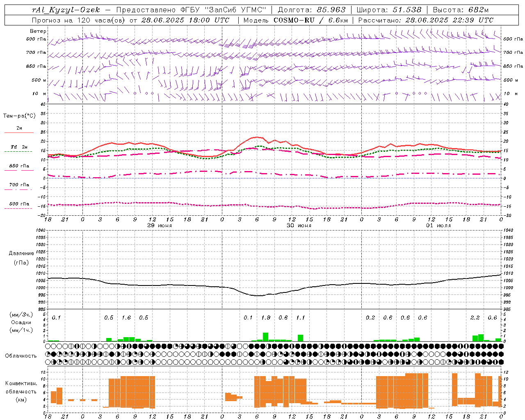The width and height of the screenshot is (525, 420).
Task: Click the left 700 гПа wind level label
Action: click(x=36, y=52)
